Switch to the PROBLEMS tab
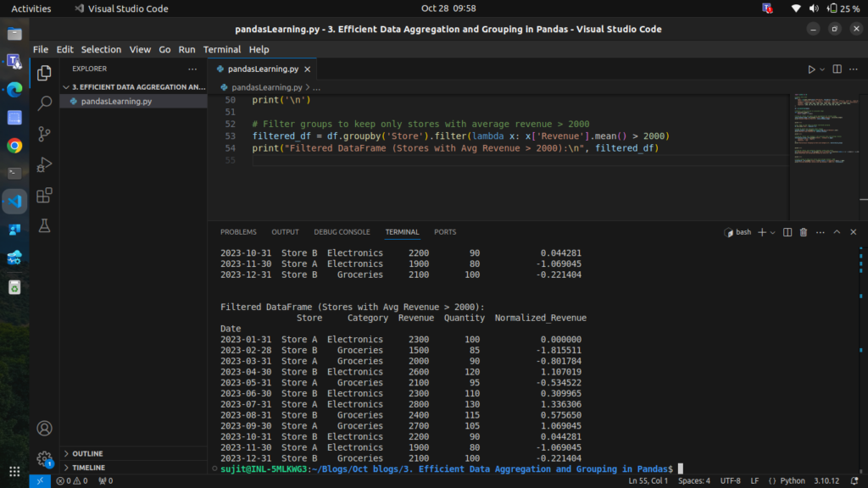 [238, 232]
